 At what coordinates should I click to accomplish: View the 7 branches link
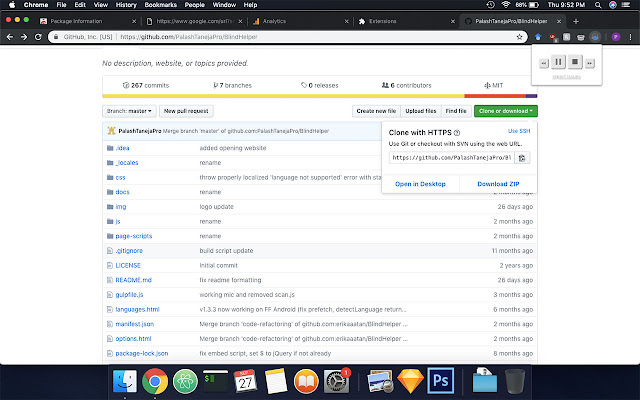click(232, 85)
